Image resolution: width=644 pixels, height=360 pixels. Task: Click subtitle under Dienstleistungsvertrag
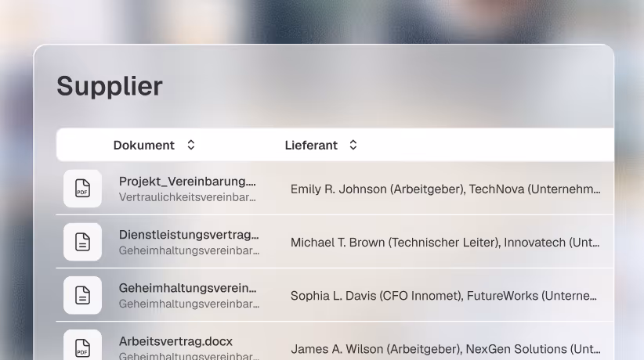point(190,250)
